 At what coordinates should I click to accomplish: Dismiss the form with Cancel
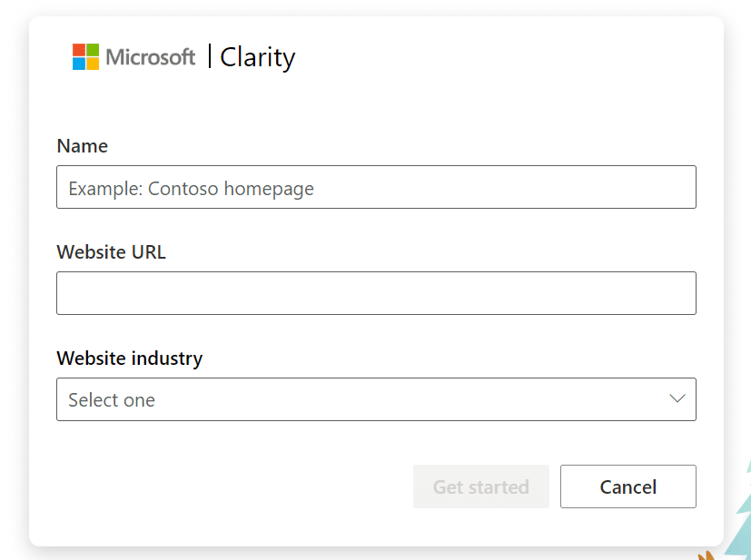click(628, 486)
